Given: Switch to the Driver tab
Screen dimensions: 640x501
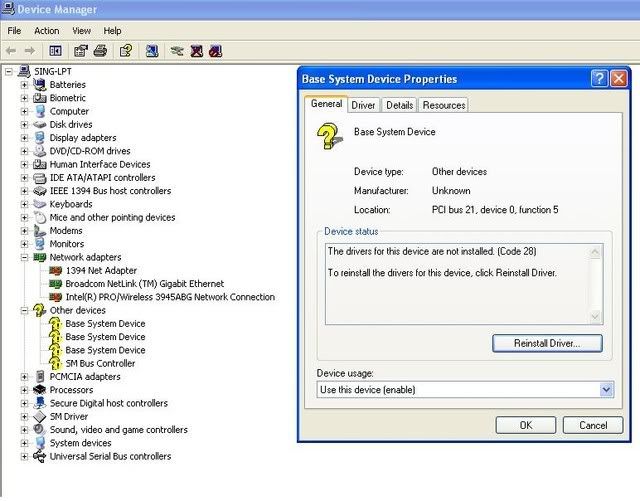Looking at the screenshot, I should [x=363, y=105].
